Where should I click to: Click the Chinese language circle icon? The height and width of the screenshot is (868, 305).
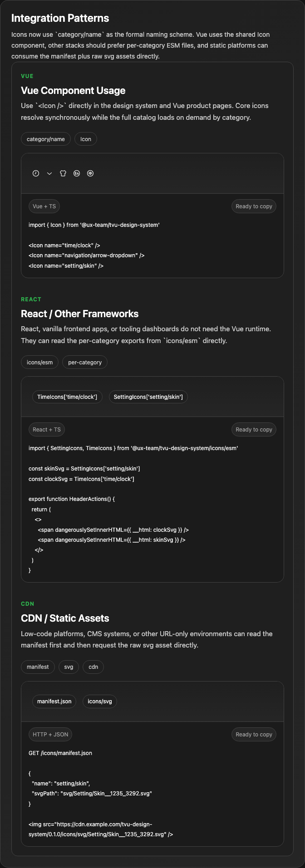click(x=90, y=173)
